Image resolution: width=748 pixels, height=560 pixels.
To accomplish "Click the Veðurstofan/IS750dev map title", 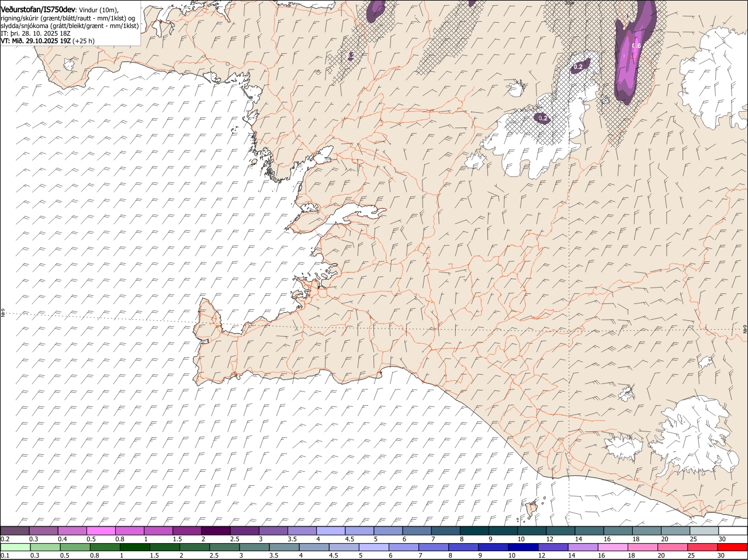I will click(38, 9).
